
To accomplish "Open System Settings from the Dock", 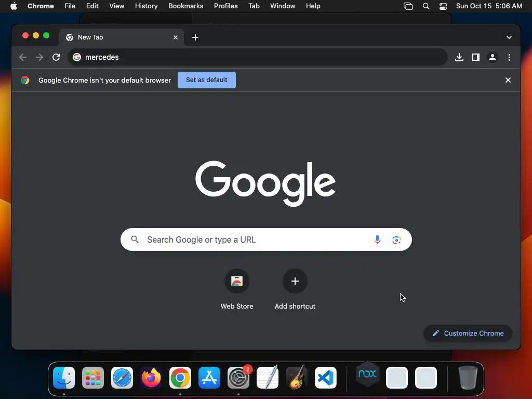I will tap(238, 378).
